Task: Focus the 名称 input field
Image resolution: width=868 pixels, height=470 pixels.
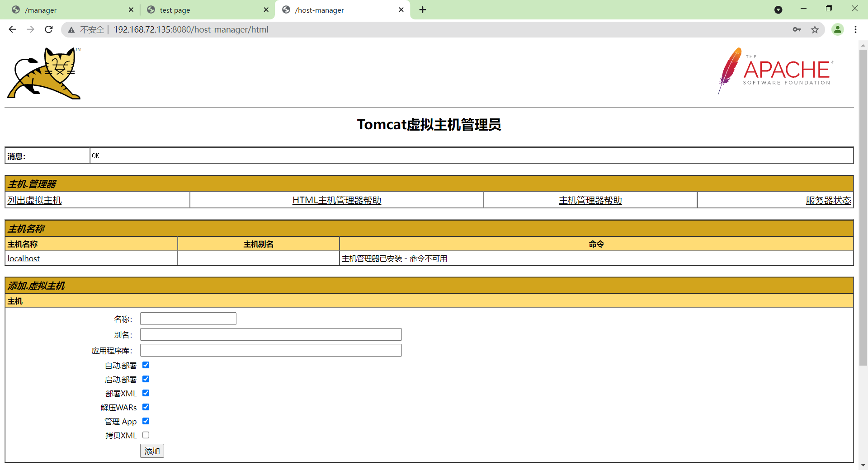Action: (x=188, y=319)
